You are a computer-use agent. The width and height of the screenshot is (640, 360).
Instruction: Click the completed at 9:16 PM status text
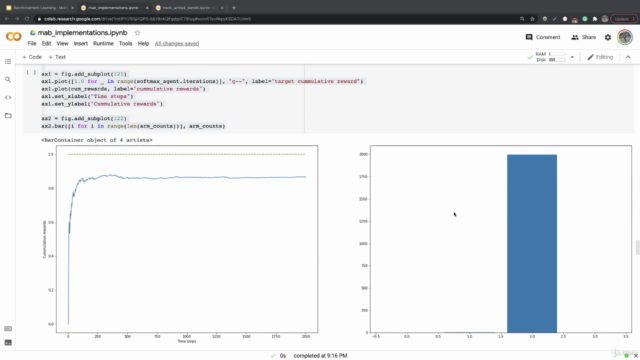pyautogui.click(x=320, y=356)
